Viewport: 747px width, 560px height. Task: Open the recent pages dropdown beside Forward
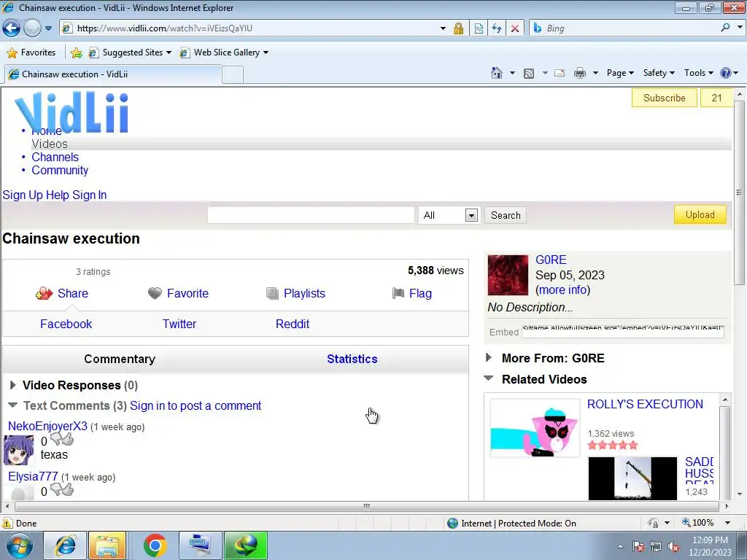click(49, 28)
